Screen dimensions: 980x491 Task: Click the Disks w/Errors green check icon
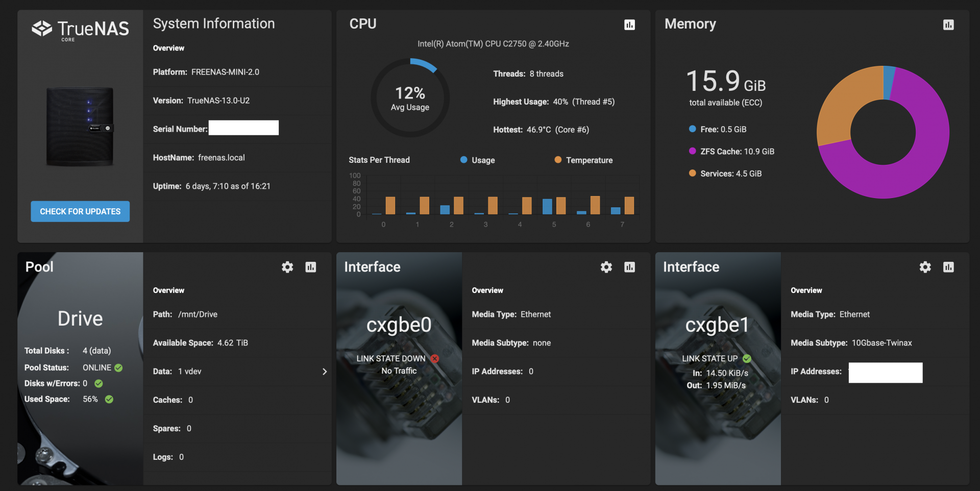99,383
